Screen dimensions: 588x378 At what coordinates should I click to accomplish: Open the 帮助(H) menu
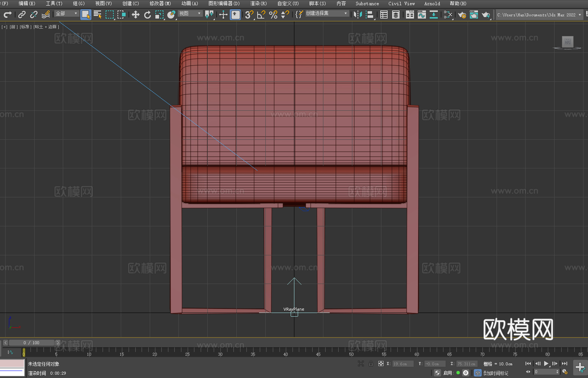pos(458,3)
